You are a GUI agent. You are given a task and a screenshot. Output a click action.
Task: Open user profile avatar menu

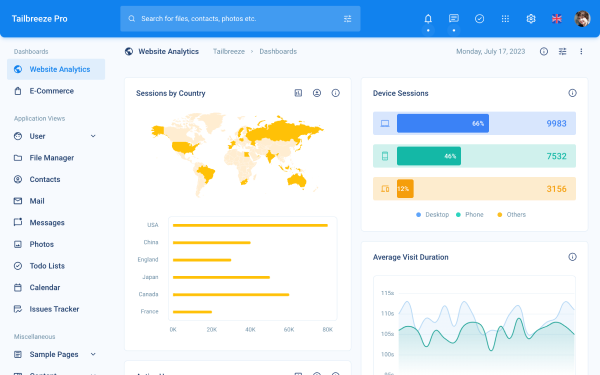(x=582, y=18)
